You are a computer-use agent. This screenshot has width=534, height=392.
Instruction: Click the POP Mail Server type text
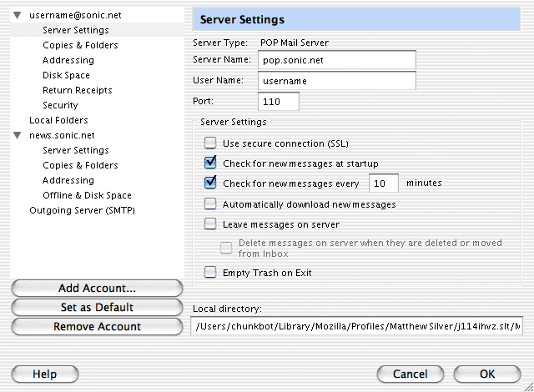click(x=295, y=43)
